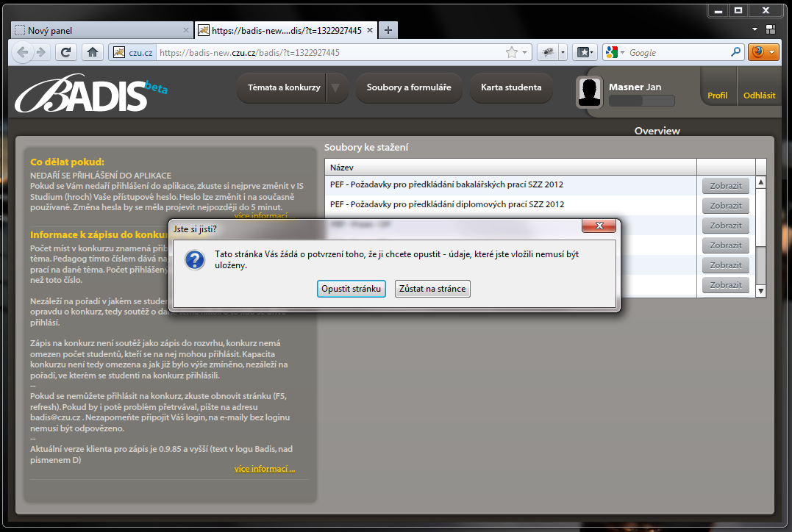This screenshot has height=532, width=792.
Task: Click the Google search magnifier icon
Action: click(735, 52)
